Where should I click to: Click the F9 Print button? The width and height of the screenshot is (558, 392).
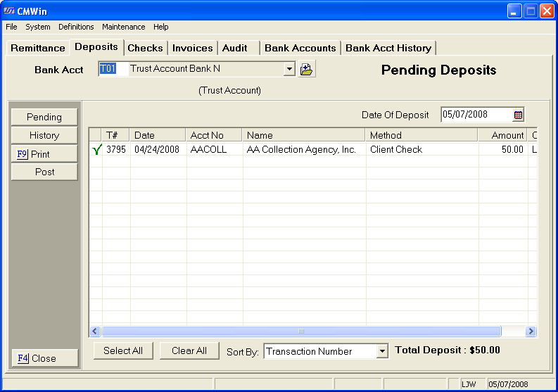coord(44,153)
